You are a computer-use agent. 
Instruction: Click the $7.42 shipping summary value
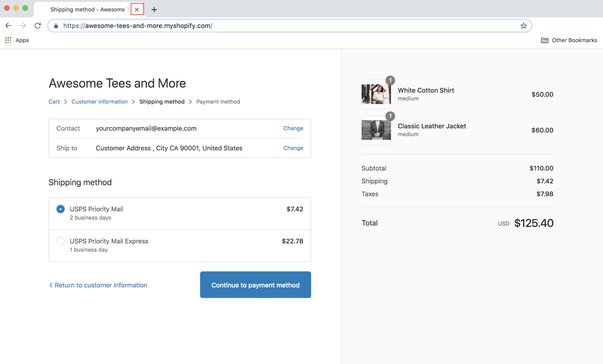point(545,181)
